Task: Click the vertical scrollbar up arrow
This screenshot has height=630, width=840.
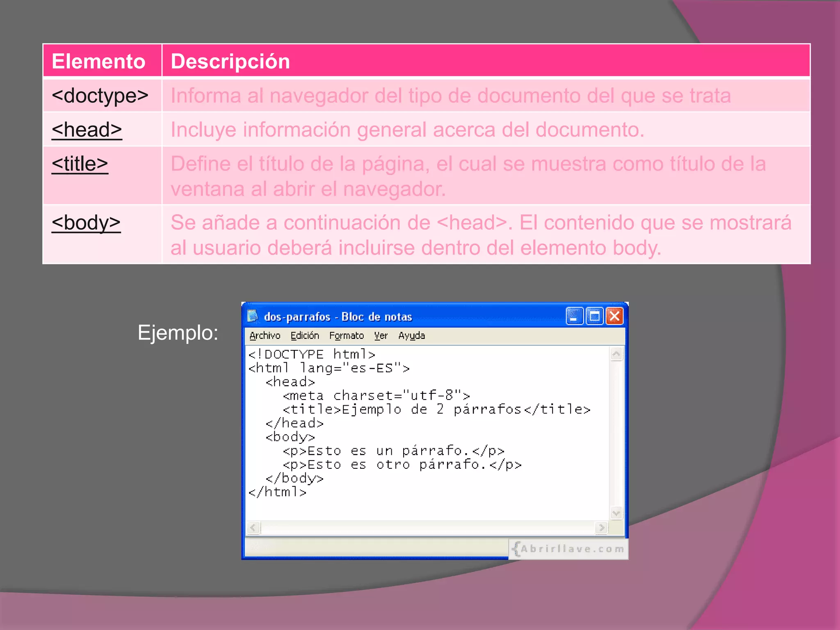Action: [x=616, y=354]
